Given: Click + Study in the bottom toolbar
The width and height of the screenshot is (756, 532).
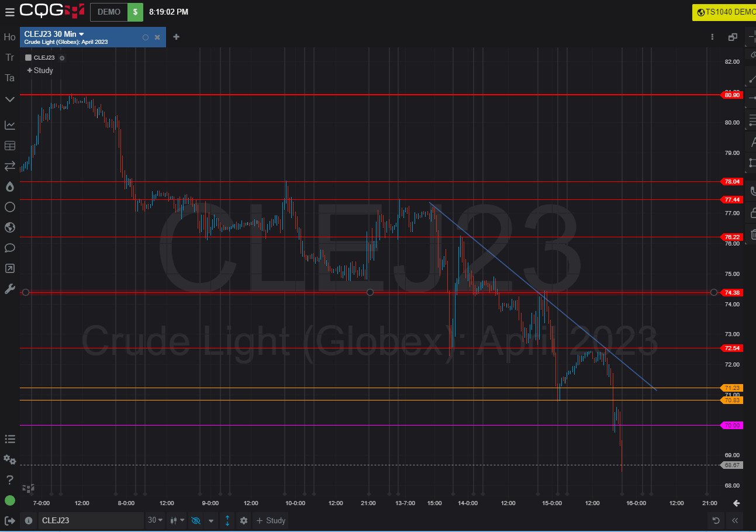Looking at the screenshot, I should (270, 520).
